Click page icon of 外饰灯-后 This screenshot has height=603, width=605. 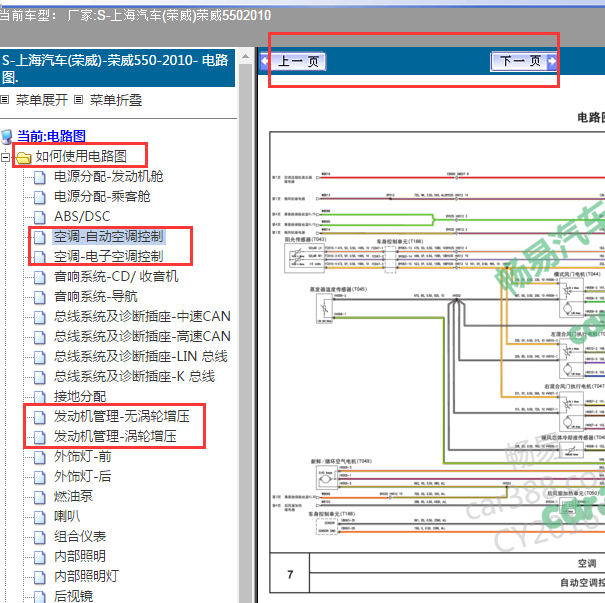coord(39,478)
